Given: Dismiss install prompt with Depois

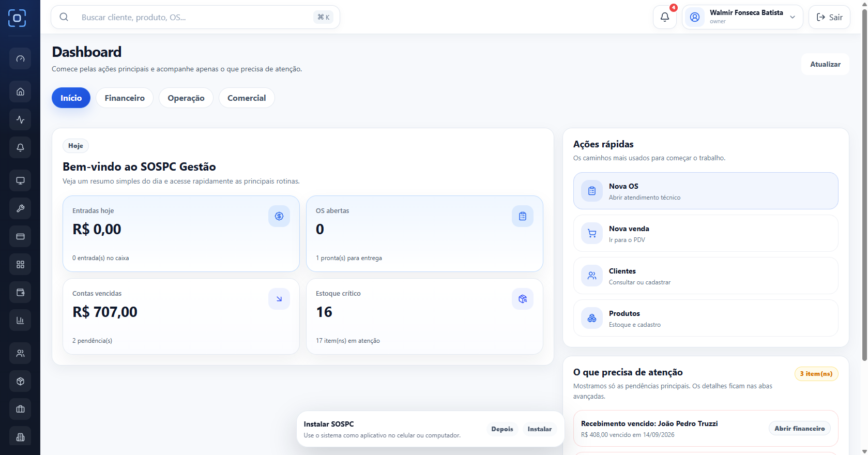Looking at the screenshot, I should click(x=502, y=429).
